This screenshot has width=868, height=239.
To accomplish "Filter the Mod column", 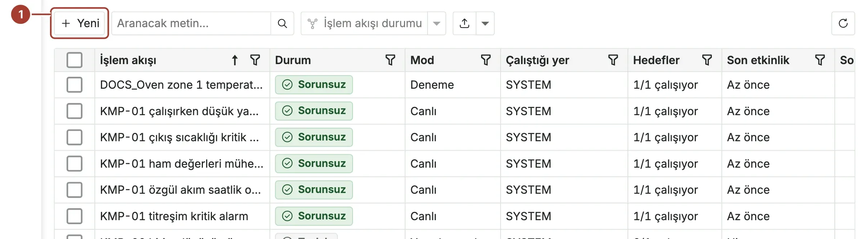I will pyautogui.click(x=486, y=60).
